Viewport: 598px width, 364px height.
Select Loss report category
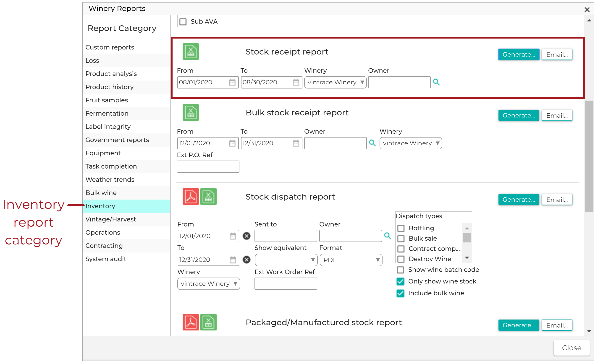pyautogui.click(x=127, y=61)
